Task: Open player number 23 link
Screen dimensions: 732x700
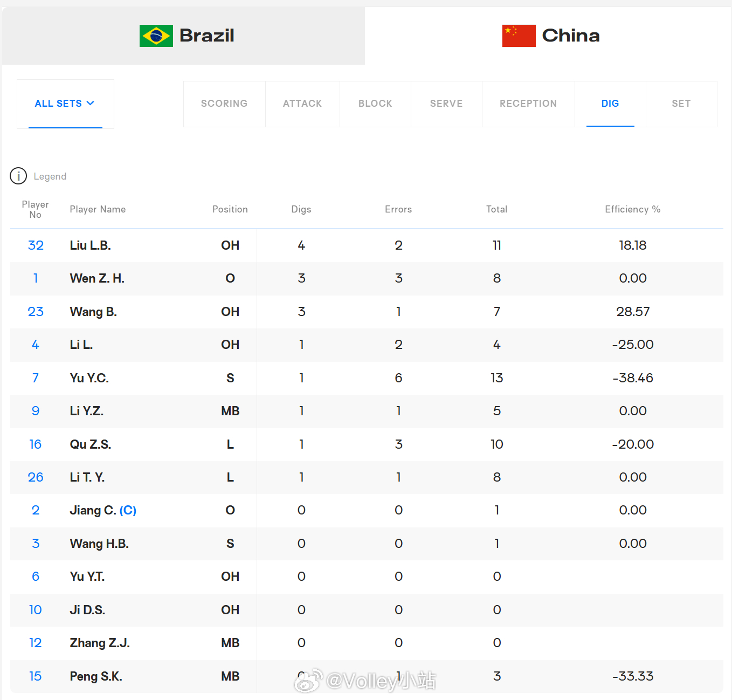Action: click(36, 312)
